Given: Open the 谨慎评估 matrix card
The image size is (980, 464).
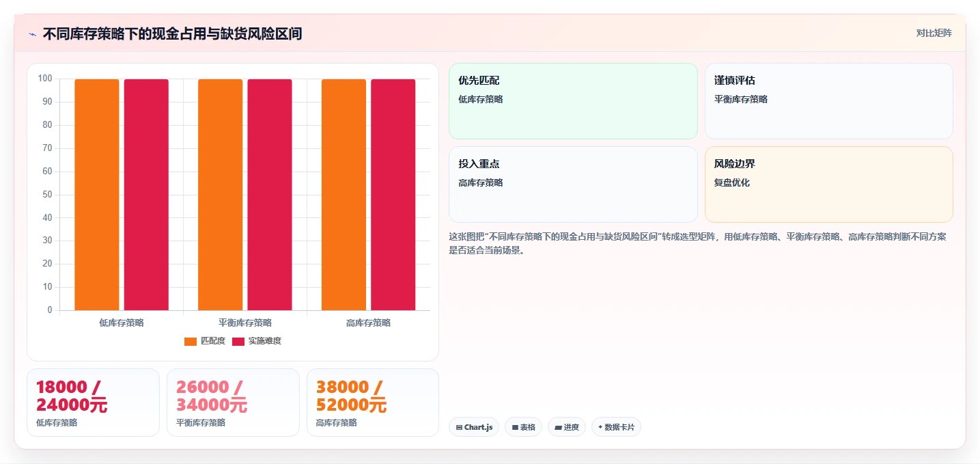Looking at the screenshot, I should (x=829, y=101).
